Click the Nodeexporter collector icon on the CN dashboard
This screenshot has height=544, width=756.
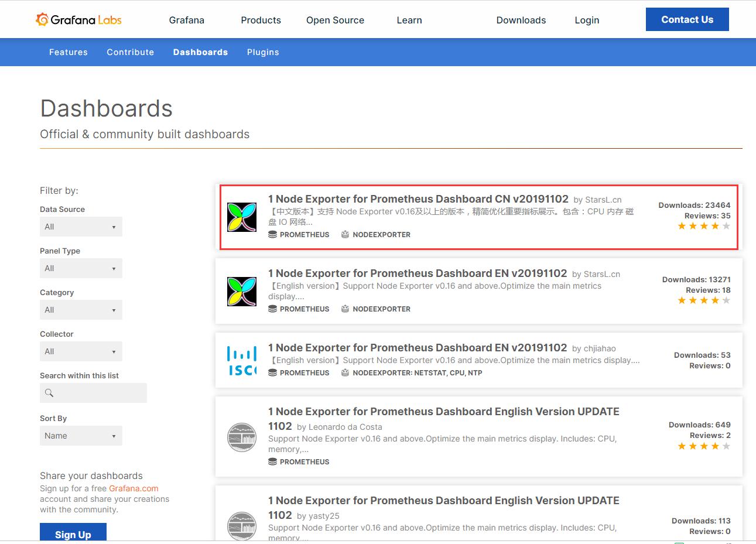point(345,234)
